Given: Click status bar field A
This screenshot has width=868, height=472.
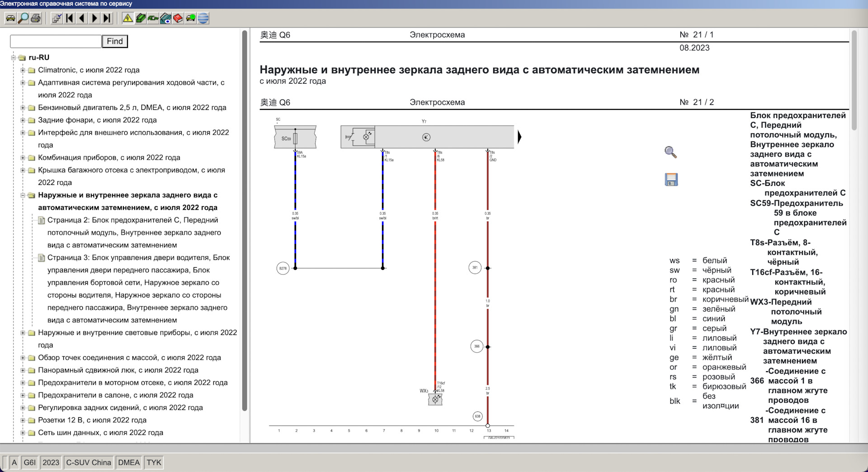Looking at the screenshot, I should (14, 463).
